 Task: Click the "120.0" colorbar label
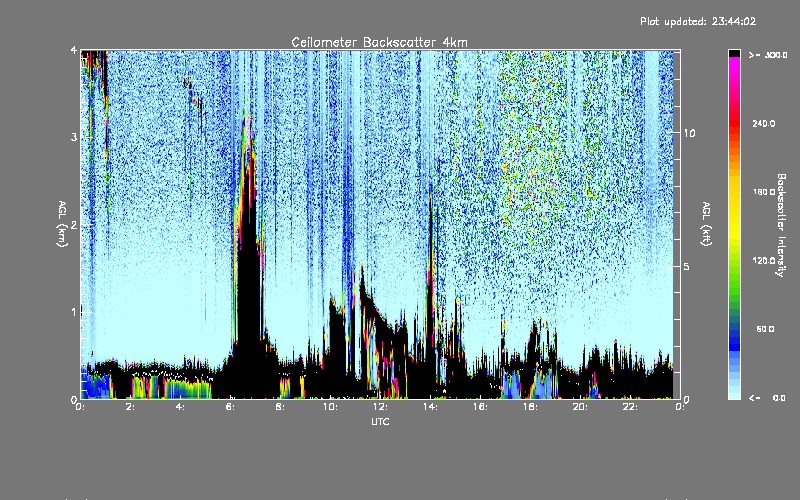(764, 260)
